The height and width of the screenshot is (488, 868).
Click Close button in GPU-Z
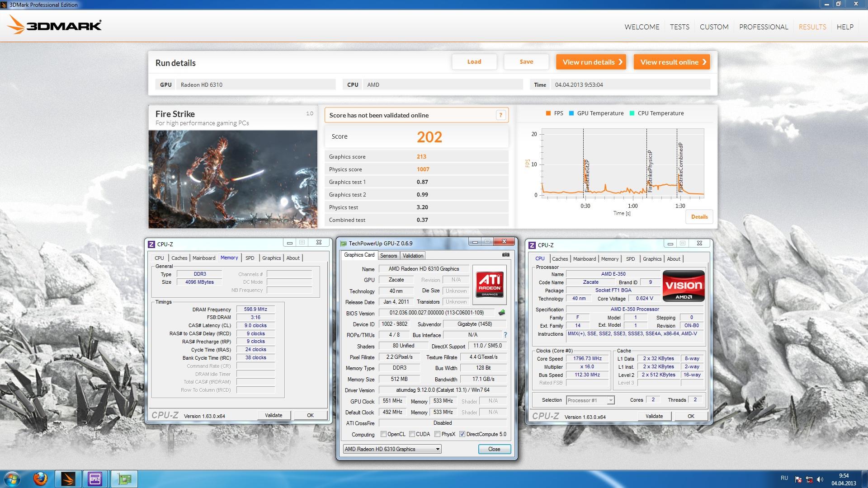494,449
